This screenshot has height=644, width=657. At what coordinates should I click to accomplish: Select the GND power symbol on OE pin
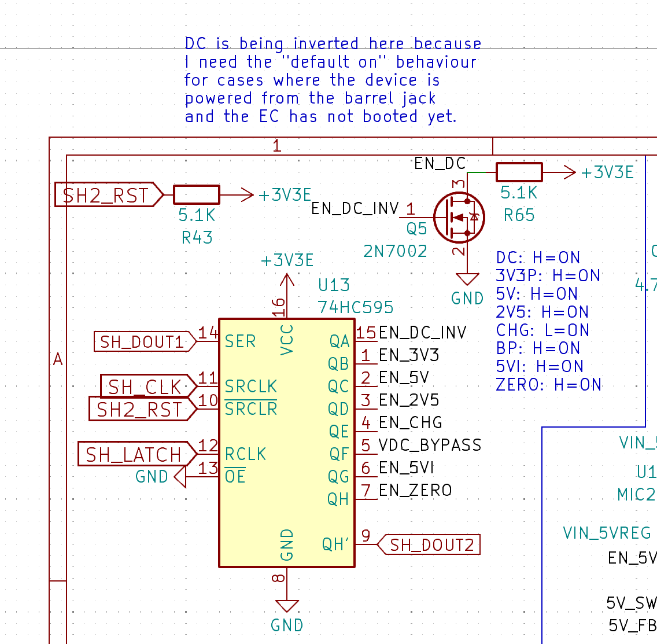[x=180, y=477]
